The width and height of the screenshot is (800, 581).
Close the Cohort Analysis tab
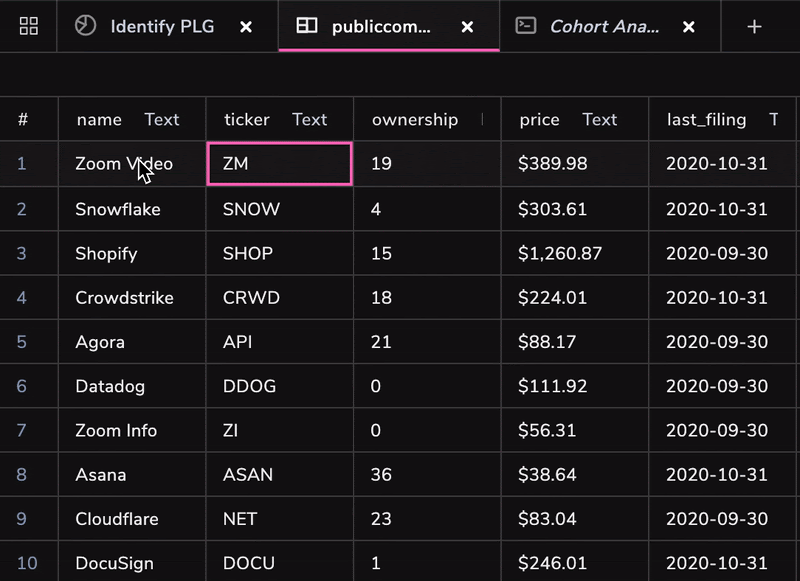(x=688, y=27)
